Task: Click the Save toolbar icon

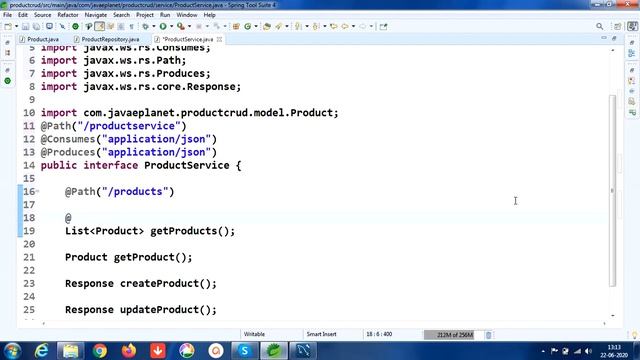Action: click(25, 27)
